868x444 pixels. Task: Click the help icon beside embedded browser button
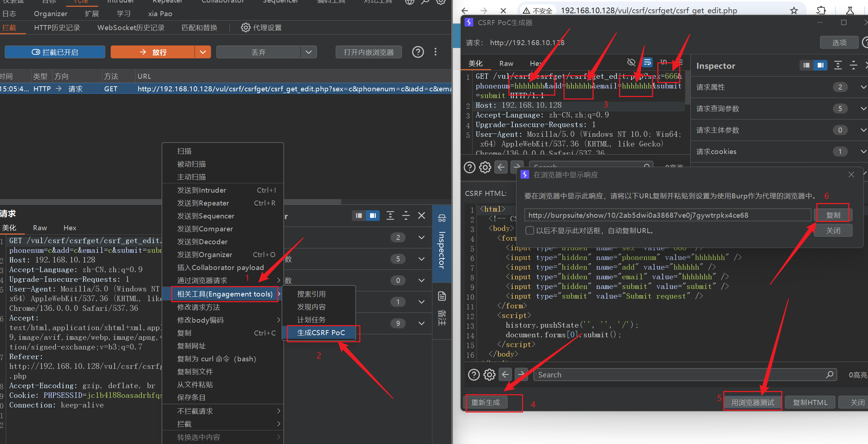pyautogui.click(x=418, y=52)
